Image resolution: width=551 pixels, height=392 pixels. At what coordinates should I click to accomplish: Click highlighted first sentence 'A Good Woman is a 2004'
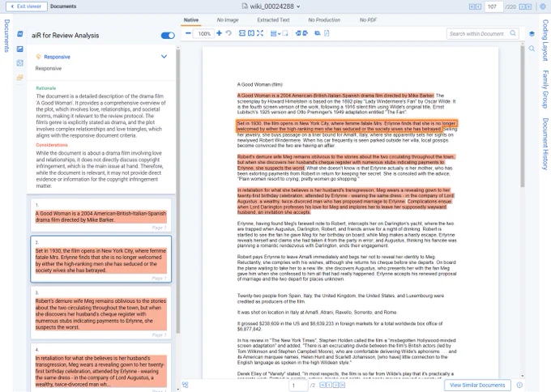[x=335, y=96]
